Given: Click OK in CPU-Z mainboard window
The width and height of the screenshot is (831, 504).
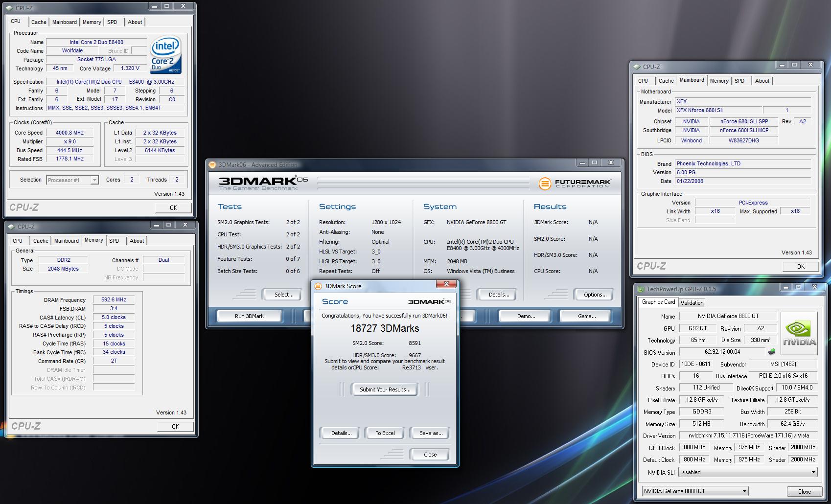Looking at the screenshot, I should point(801,267).
